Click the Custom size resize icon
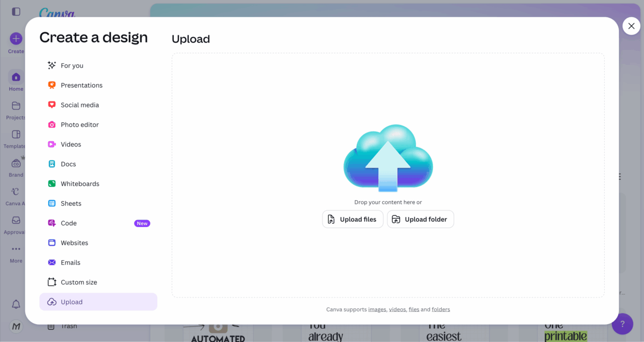The width and height of the screenshot is (644, 342). [x=52, y=282]
